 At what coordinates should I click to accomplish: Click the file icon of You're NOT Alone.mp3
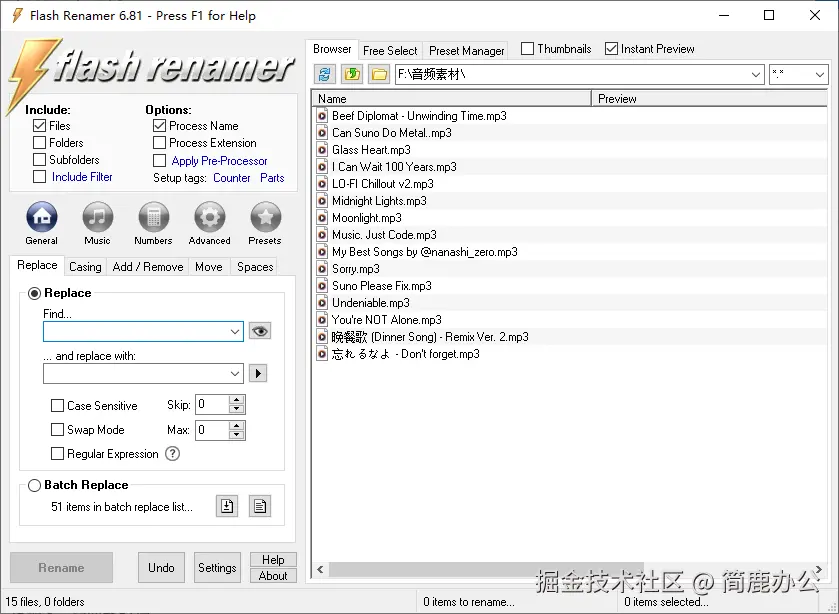pos(322,320)
